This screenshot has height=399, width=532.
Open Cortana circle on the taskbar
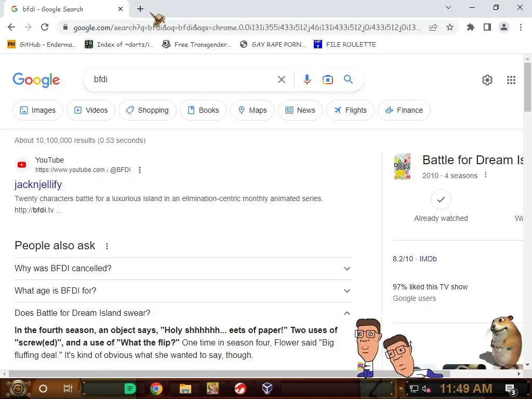tap(43, 389)
